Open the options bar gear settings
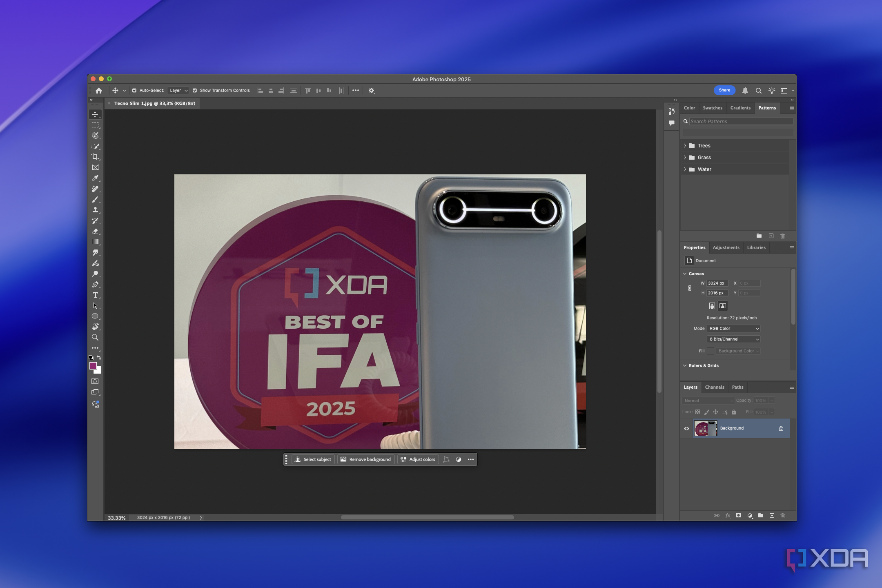Image resolution: width=882 pixels, height=588 pixels. click(372, 91)
